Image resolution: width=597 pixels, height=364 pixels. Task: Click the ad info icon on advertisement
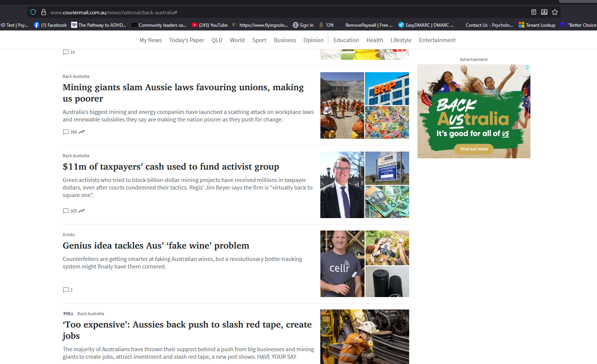point(527,68)
